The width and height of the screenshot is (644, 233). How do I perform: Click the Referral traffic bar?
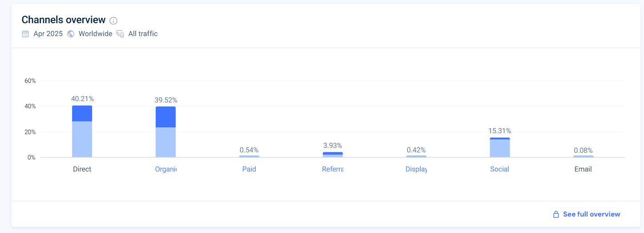point(333,155)
